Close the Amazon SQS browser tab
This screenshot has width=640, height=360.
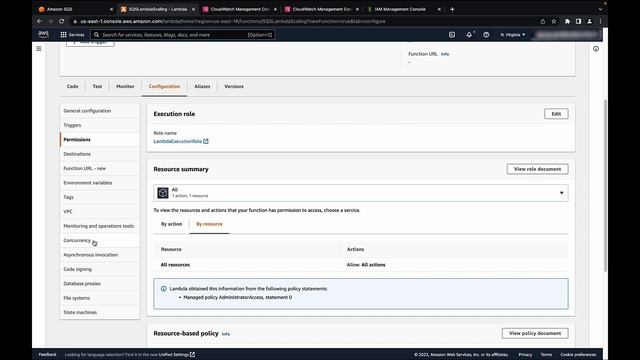(111, 9)
